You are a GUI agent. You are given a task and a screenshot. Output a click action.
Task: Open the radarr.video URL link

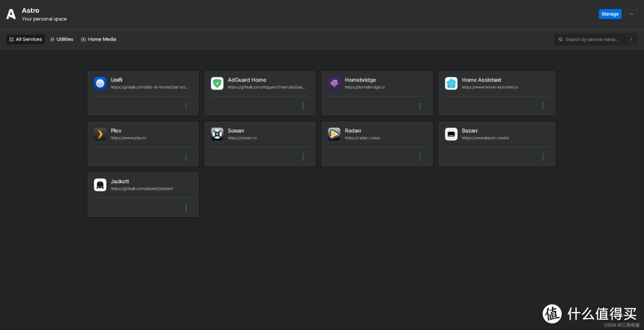tap(363, 138)
